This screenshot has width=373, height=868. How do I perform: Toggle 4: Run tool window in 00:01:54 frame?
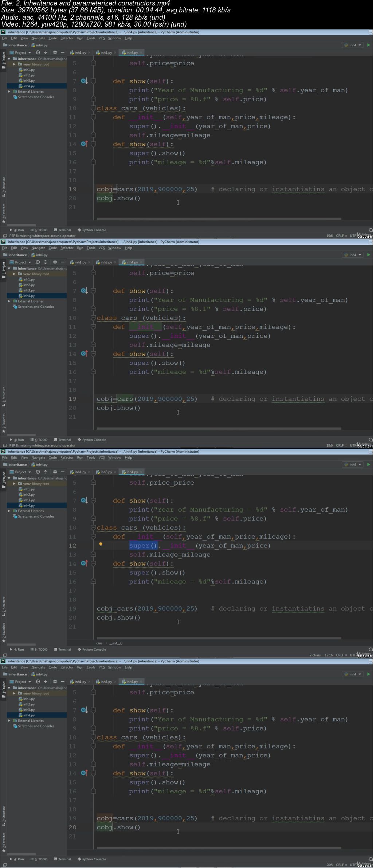[17, 440]
